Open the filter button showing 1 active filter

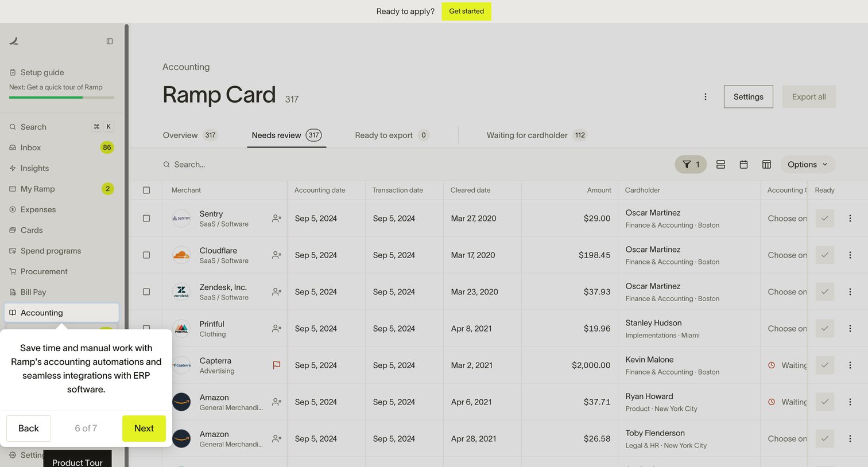[x=691, y=165]
